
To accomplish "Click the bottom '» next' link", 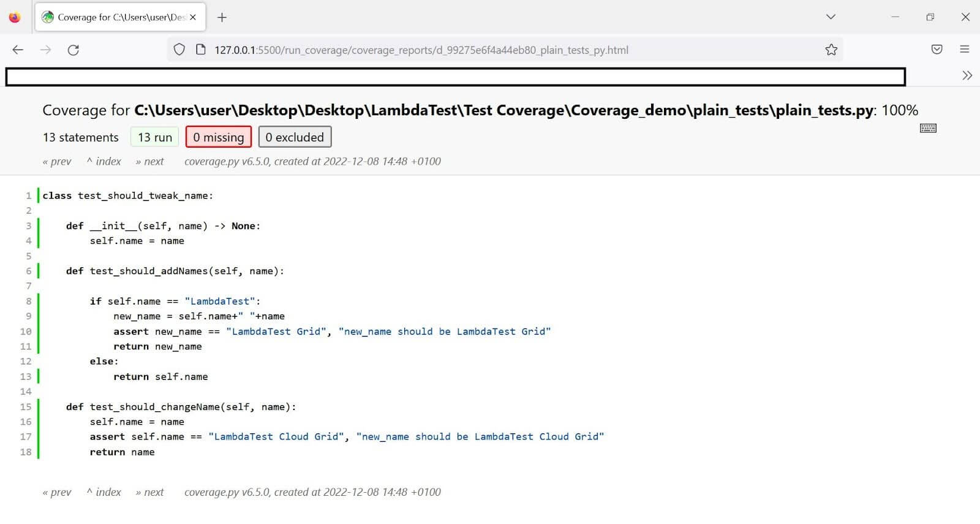I will click(x=149, y=492).
